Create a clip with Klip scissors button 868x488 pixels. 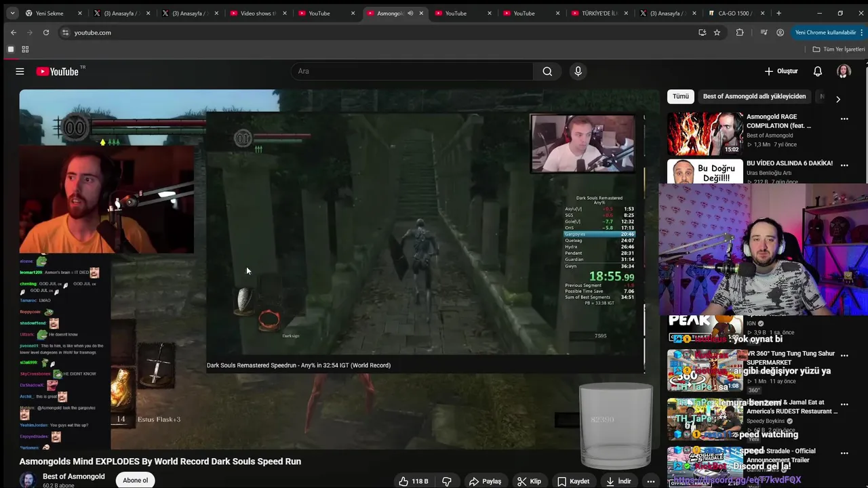coord(529,481)
